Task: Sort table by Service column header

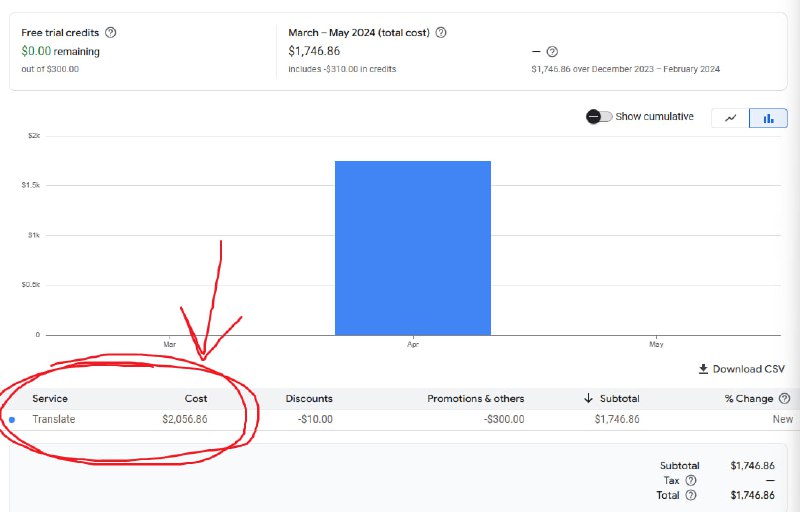Action: coord(50,399)
